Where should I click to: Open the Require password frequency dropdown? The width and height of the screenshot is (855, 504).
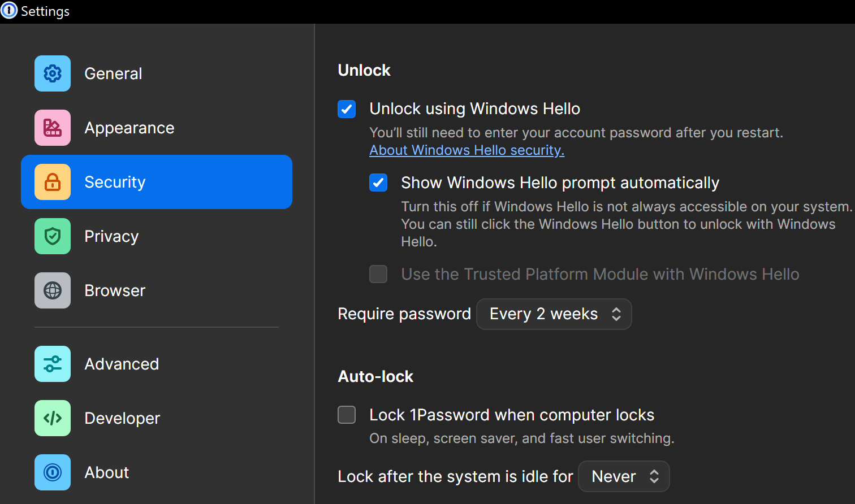[554, 314]
